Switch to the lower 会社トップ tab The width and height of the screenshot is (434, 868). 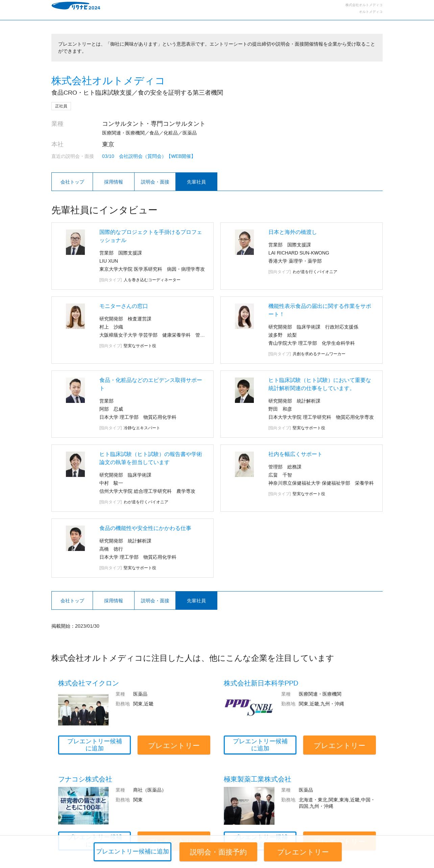click(x=72, y=601)
